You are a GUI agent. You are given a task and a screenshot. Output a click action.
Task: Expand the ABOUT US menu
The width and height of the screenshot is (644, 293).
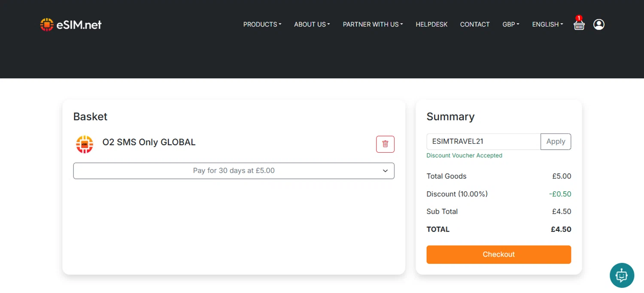(x=312, y=24)
